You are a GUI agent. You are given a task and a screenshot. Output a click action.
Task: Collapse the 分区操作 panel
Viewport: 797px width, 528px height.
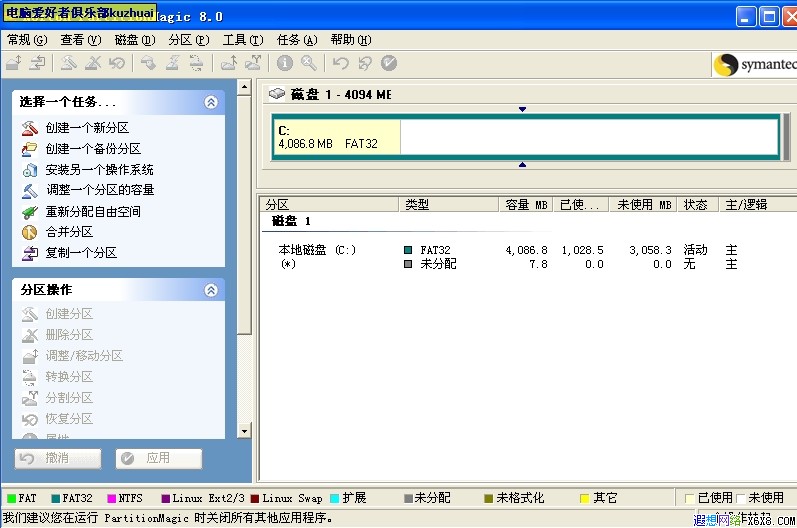(x=211, y=290)
